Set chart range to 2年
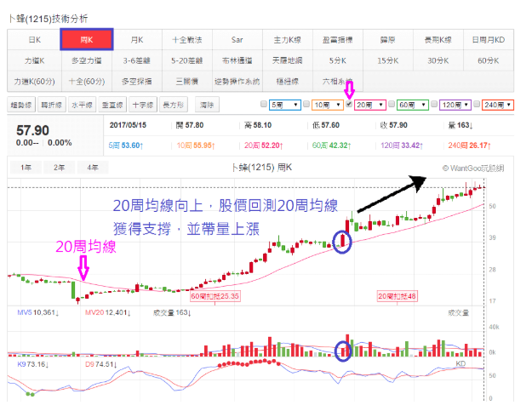Screen dimensions: 532x411 (x=59, y=168)
